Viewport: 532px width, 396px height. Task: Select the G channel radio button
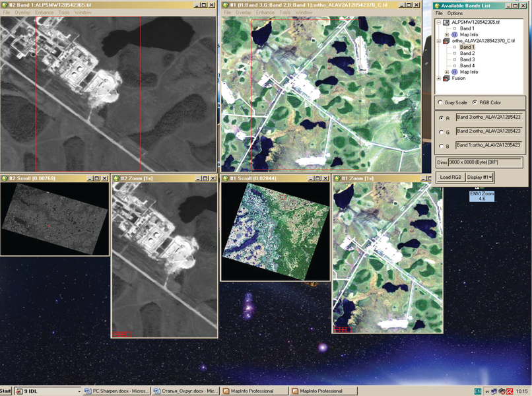pyautogui.click(x=440, y=132)
